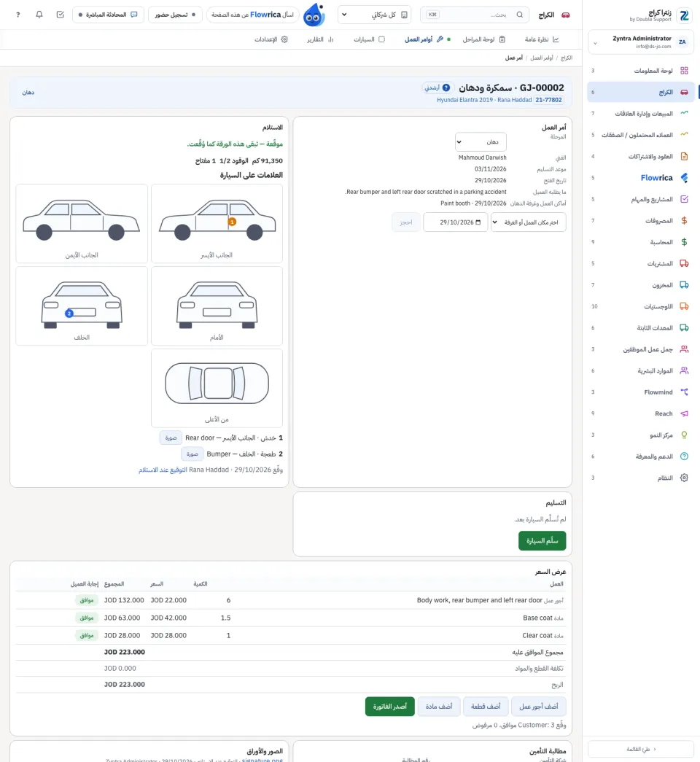Expand the كل شركاتي company dropdown

tap(374, 15)
